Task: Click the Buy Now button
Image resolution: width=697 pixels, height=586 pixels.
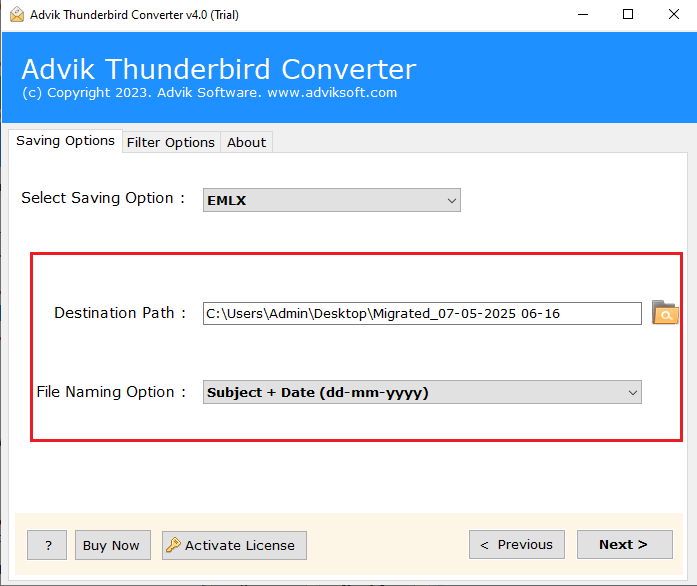Action: [x=112, y=545]
